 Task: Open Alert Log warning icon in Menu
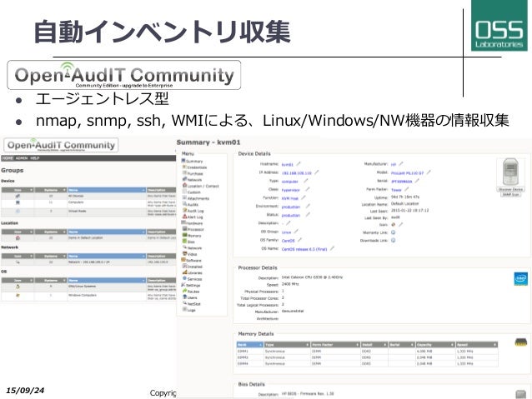184,217
